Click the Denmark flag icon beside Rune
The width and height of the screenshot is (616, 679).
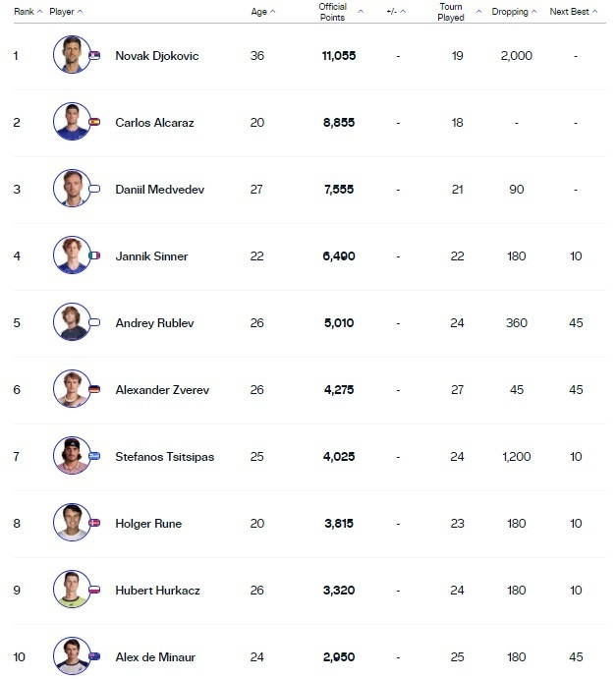[94, 523]
